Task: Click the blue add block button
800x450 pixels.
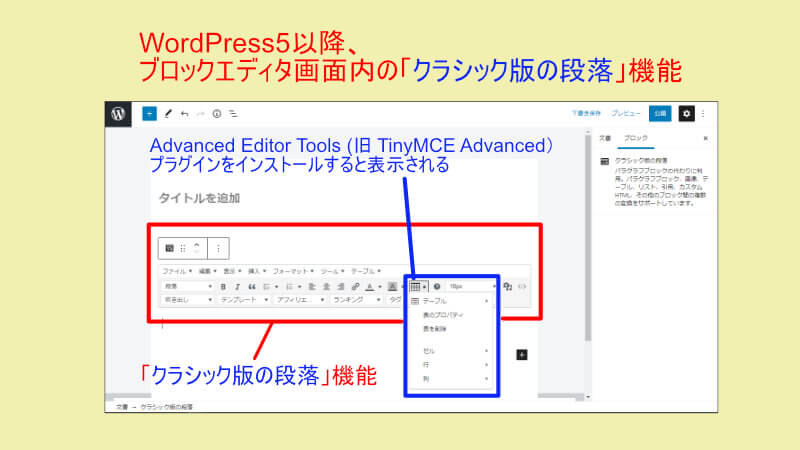Action: 149,114
